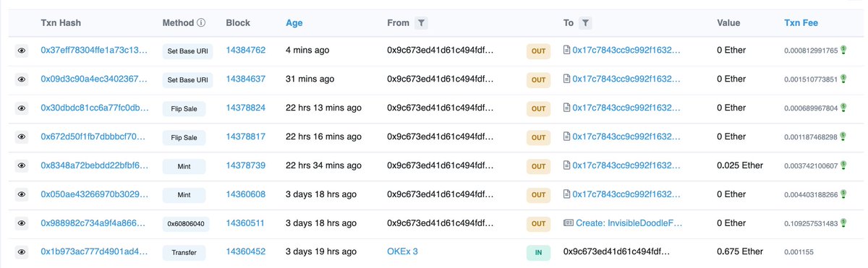Click Flip Sale badge in block 14378824 row
This screenshot has height=268, width=868.
[184, 109]
